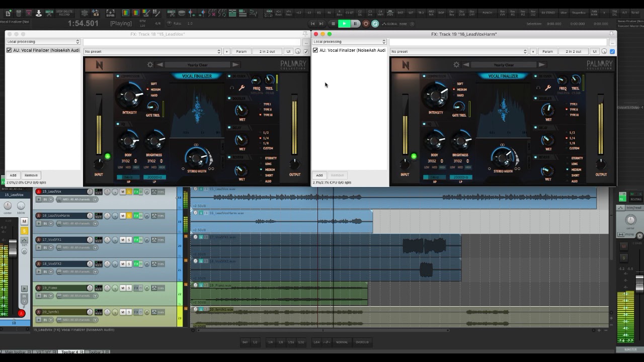Click Intensity knob in LeadVox plugin
The width and height of the screenshot is (644, 362).
(130, 95)
